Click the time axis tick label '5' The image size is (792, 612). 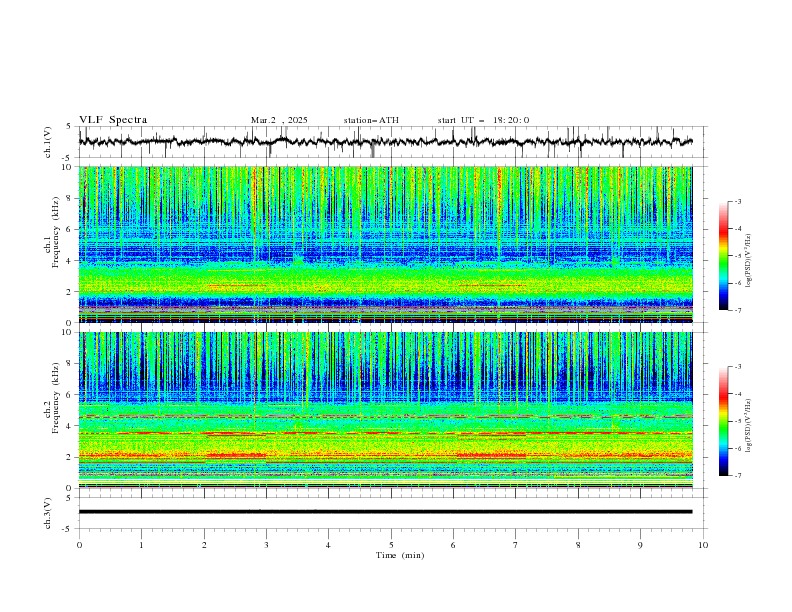391,545
